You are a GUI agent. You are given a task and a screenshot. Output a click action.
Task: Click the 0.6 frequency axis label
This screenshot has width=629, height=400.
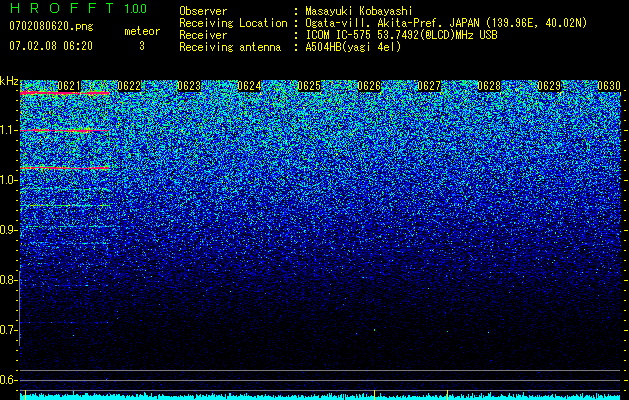tap(9, 380)
